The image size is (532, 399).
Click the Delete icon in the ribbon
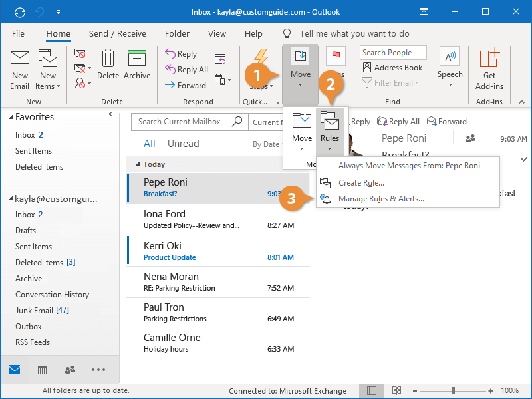[x=108, y=65]
